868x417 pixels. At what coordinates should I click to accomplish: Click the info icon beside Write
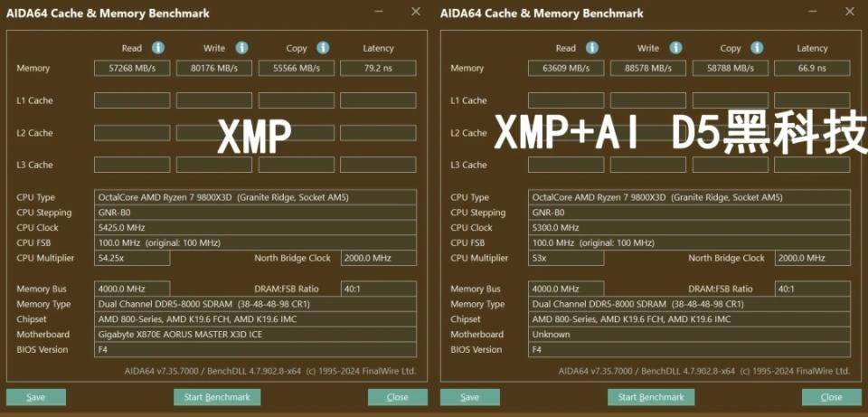click(241, 48)
